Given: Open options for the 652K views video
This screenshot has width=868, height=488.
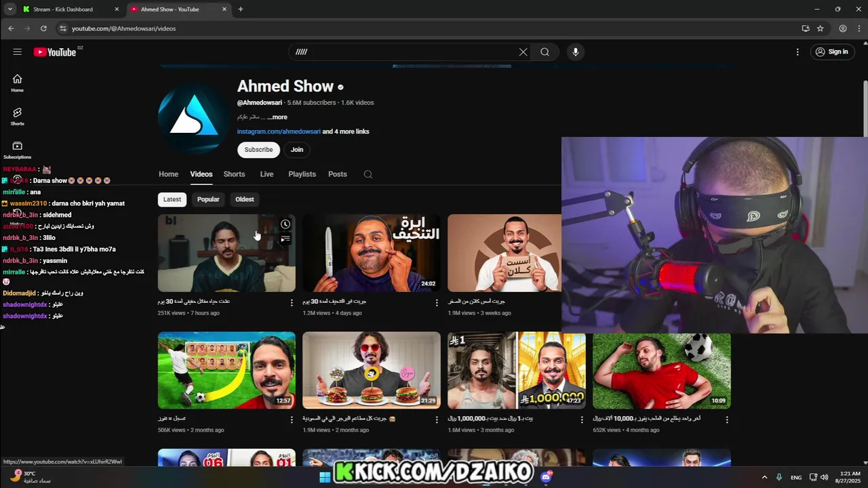Looking at the screenshot, I should (727, 420).
